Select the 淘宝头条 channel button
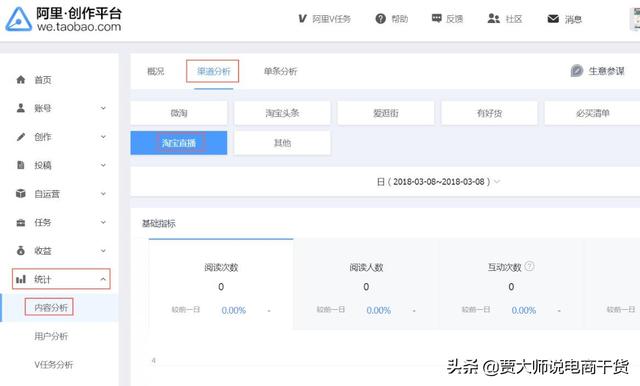This screenshot has height=386, width=640. click(282, 113)
